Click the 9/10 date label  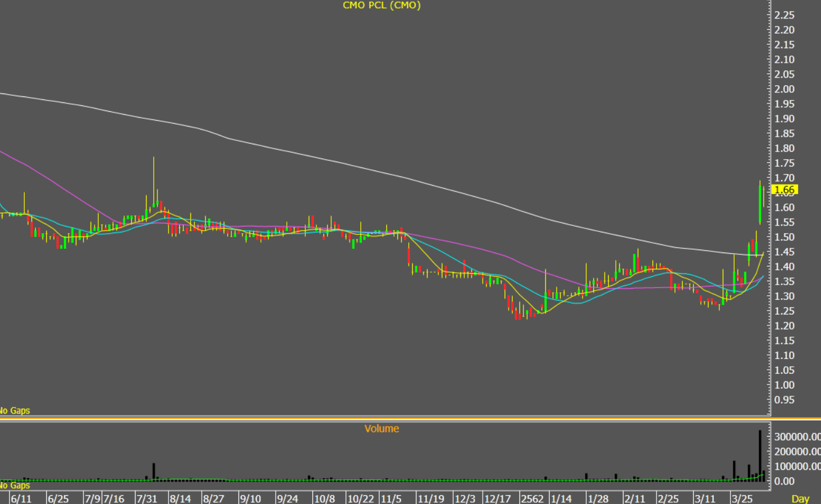point(251,499)
